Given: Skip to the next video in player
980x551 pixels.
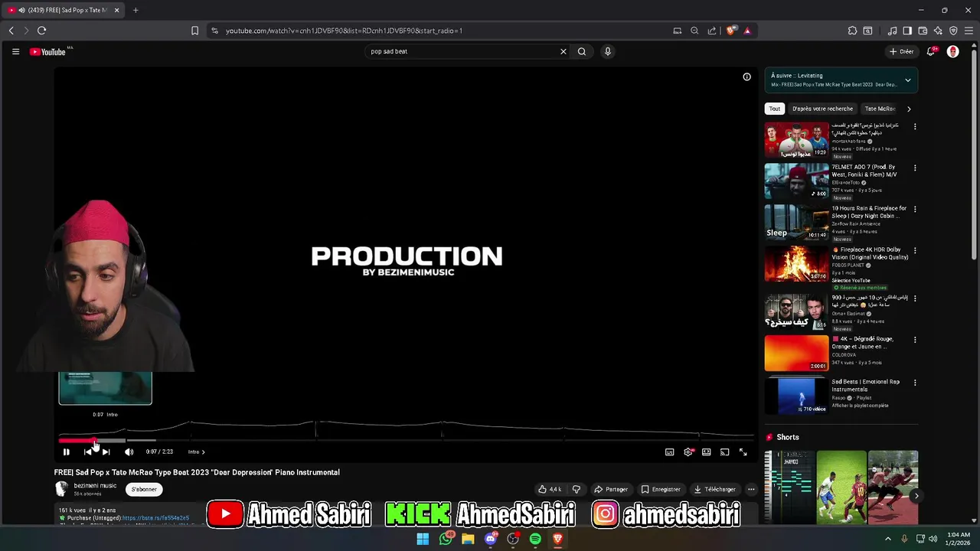Looking at the screenshot, I should 106,452.
